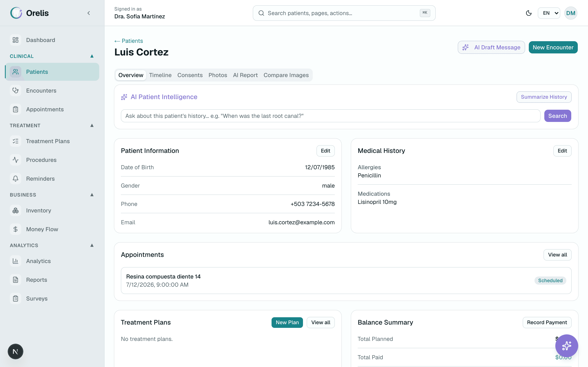Switch to the Timeline tab
Viewport: 588px width, 367px height.
coord(160,75)
